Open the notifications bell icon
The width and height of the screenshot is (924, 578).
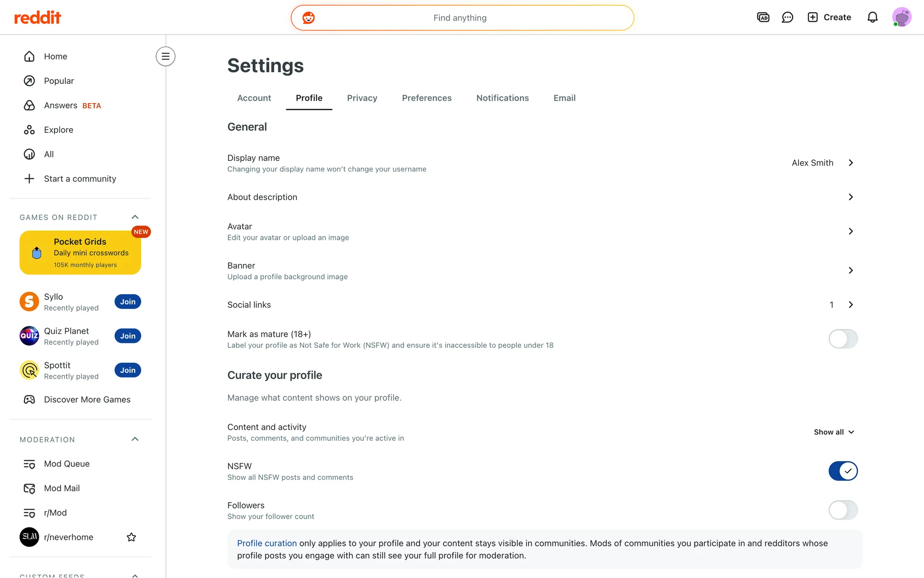coord(872,18)
